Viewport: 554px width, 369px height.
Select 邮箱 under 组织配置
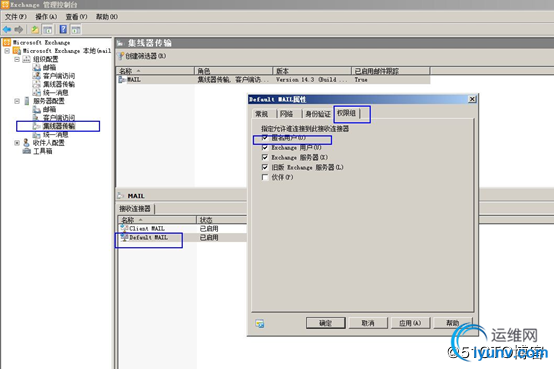coord(49,67)
